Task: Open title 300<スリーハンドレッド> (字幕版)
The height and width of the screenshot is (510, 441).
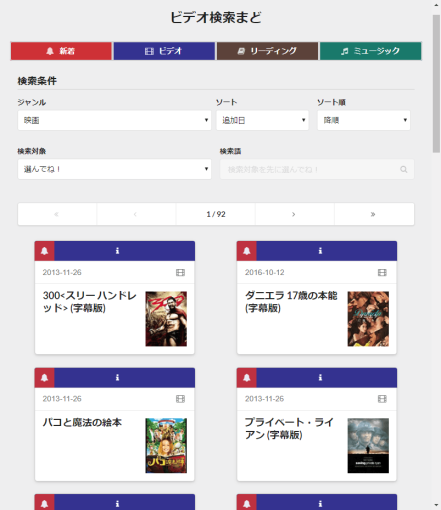Action: pos(89,302)
